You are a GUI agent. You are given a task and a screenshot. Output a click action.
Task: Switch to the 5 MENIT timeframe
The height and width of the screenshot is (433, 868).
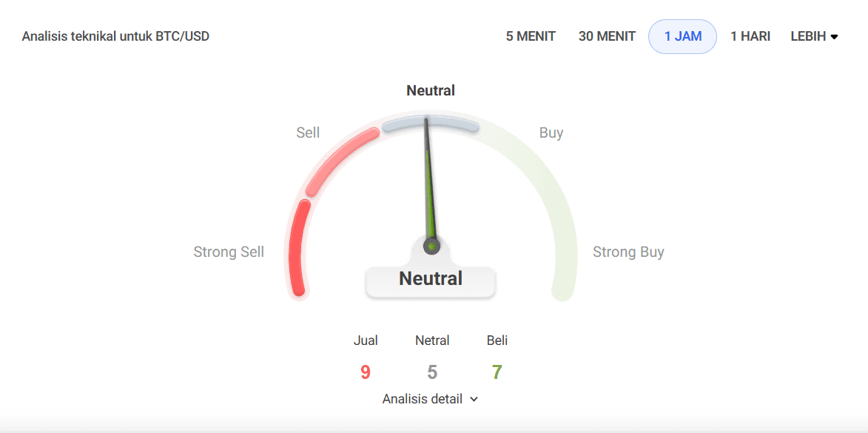pos(531,36)
